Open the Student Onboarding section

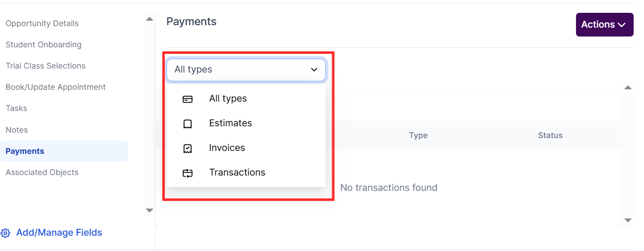pos(43,44)
